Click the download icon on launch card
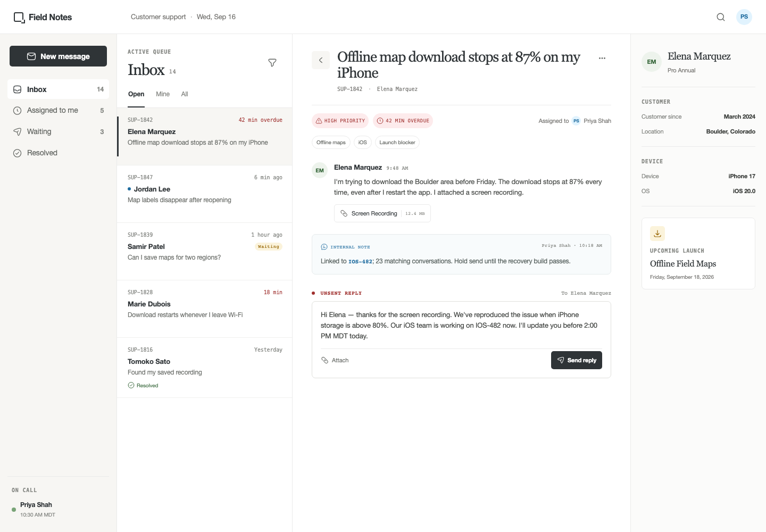The height and width of the screenshot is (532, 766). [657, 234]
